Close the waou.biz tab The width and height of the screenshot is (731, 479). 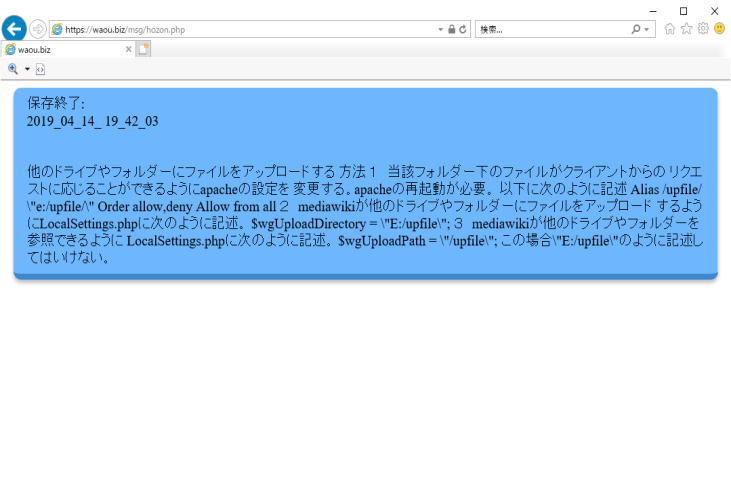point(128,49)
